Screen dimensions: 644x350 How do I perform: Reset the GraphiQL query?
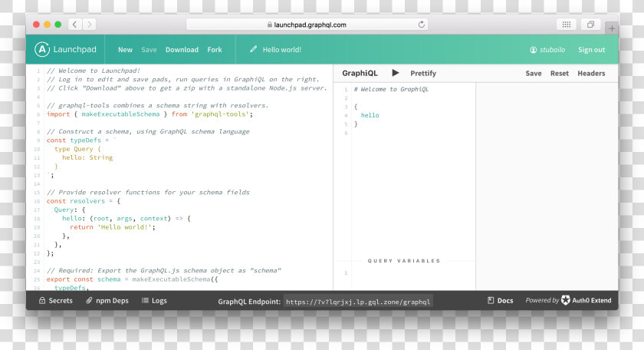pyautogui.click(x=560, y=73)
